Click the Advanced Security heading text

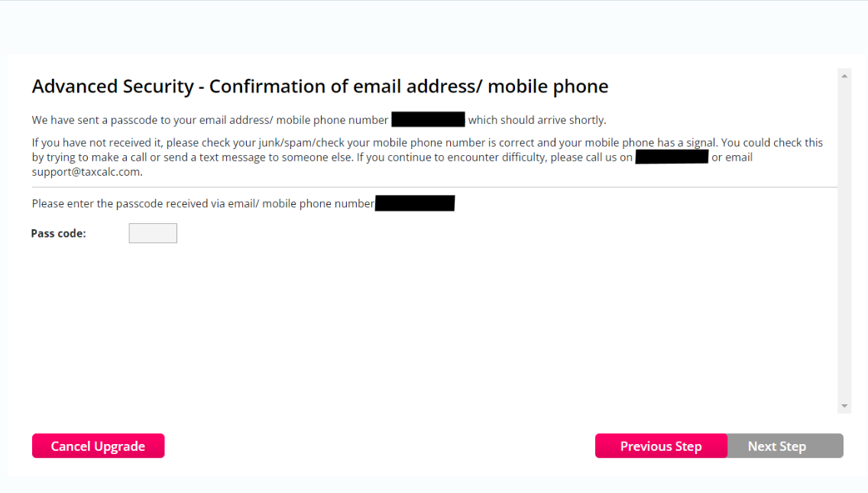pyautogui.click(x=319, y=86)
